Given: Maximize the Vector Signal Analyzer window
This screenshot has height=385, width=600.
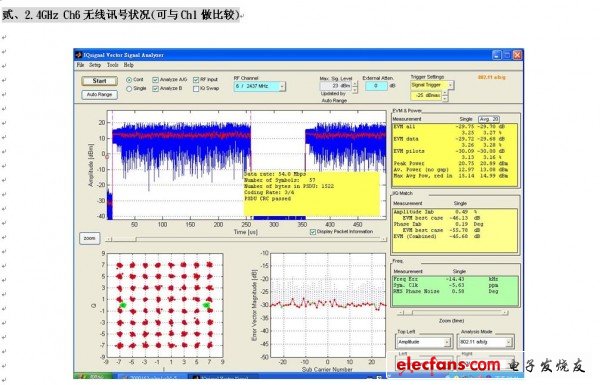Looking at the screenshot, I should click(507, 55).
